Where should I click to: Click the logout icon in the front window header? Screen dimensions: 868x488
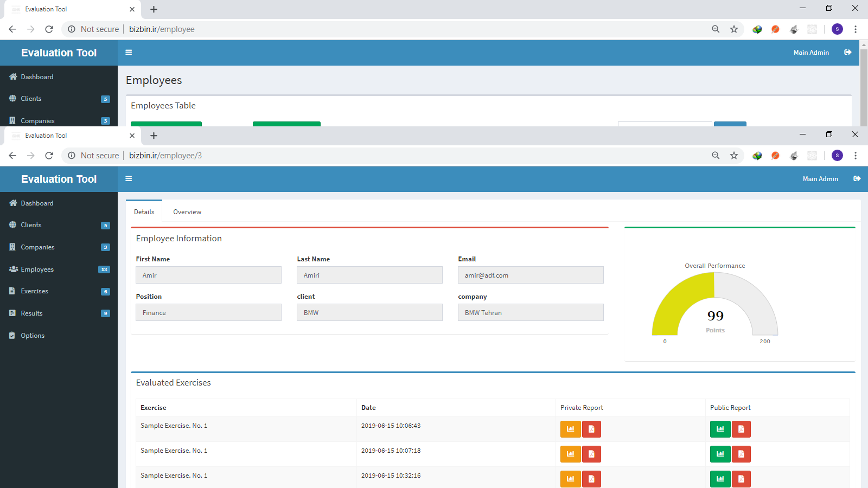857,179
